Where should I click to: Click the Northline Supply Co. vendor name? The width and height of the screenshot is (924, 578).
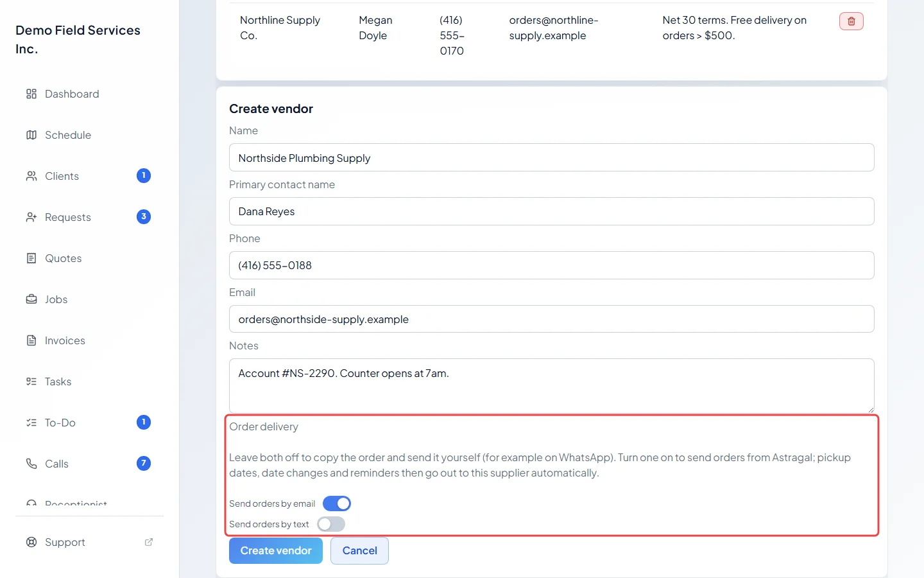point(280,28)
